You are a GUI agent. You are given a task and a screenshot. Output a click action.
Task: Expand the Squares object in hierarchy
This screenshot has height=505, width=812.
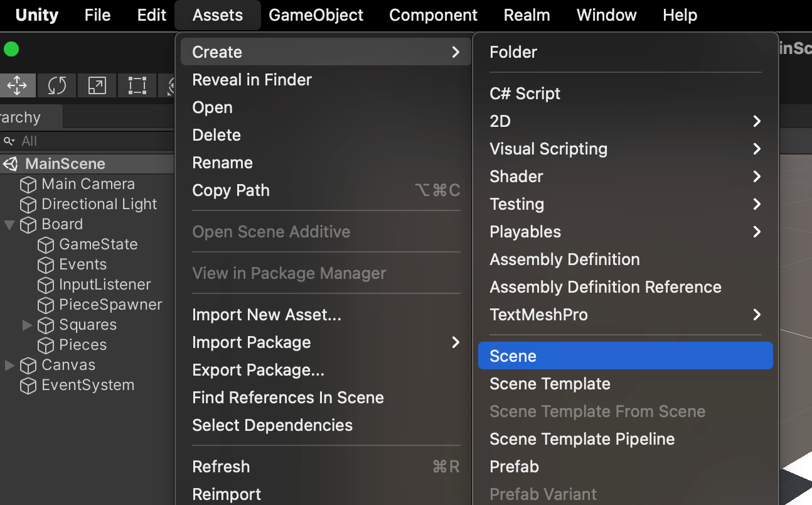pyautogui.click(x=27, y=325)
